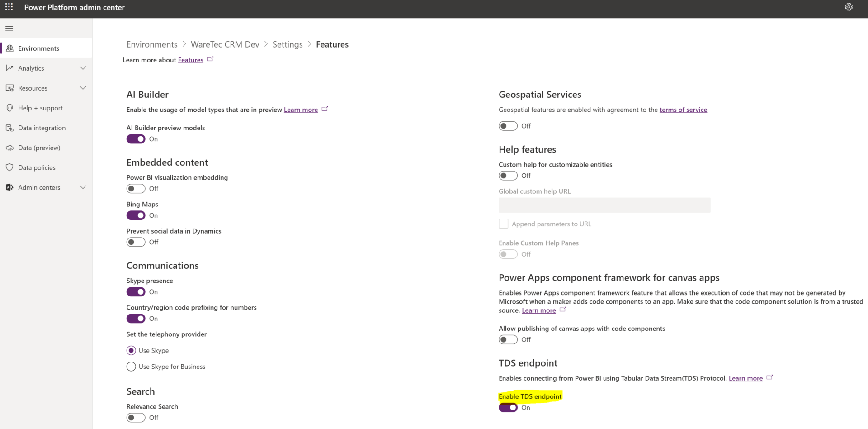Expand the Admin centers chevron
Viewport: 868px width, 429px height.
[83, 187]
